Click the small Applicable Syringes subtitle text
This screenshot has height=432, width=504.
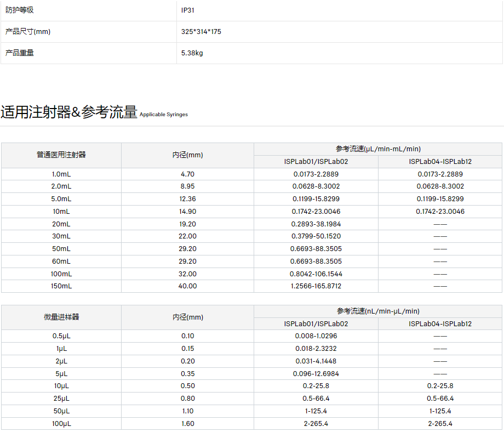point(163,115)
